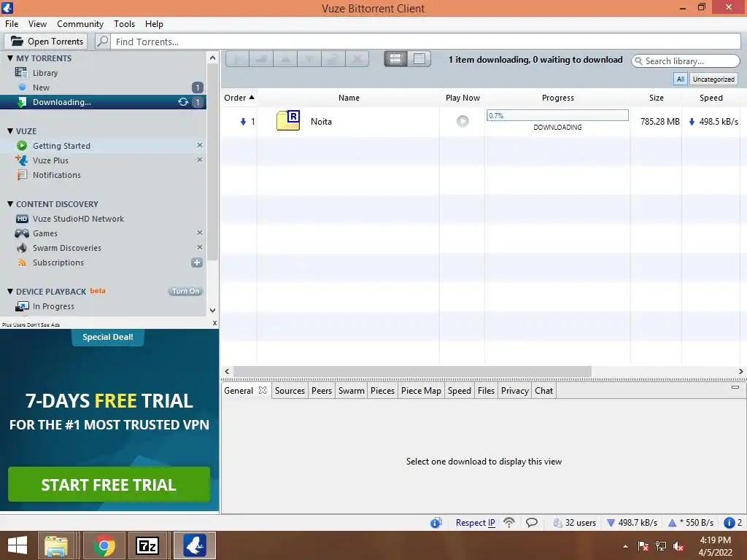Sort by the Progress column header
The width and height of the screenshot is (747, 560).
[557, 98]
